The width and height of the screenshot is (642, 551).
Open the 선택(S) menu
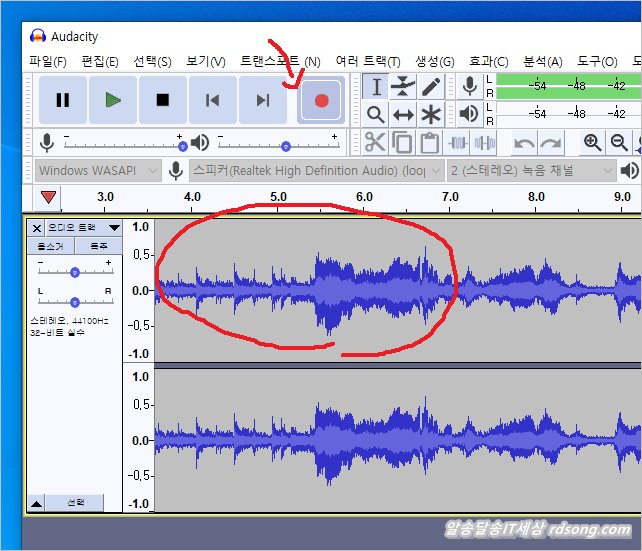[x=152, y=61]
